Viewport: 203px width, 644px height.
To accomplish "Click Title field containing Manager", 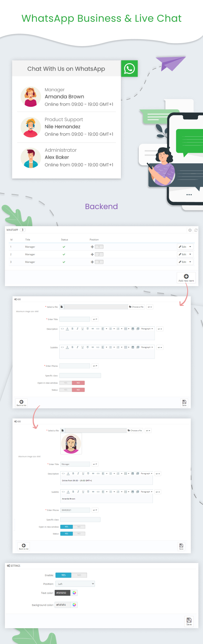I will (75, 464).
